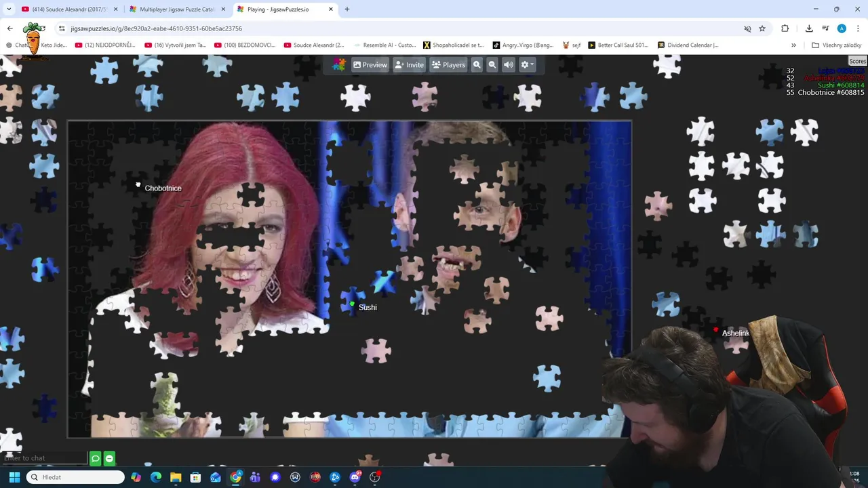This screenshot has width=868, height=488.
Task: Open the Dividend Calendar bookmark
Action: click(x=688, y=45)
